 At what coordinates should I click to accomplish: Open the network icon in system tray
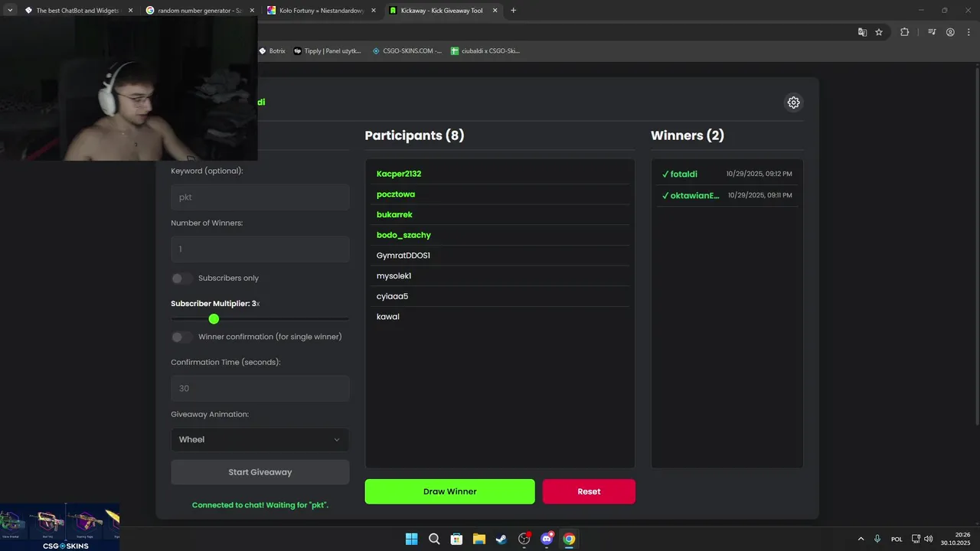tap(916, 539)
